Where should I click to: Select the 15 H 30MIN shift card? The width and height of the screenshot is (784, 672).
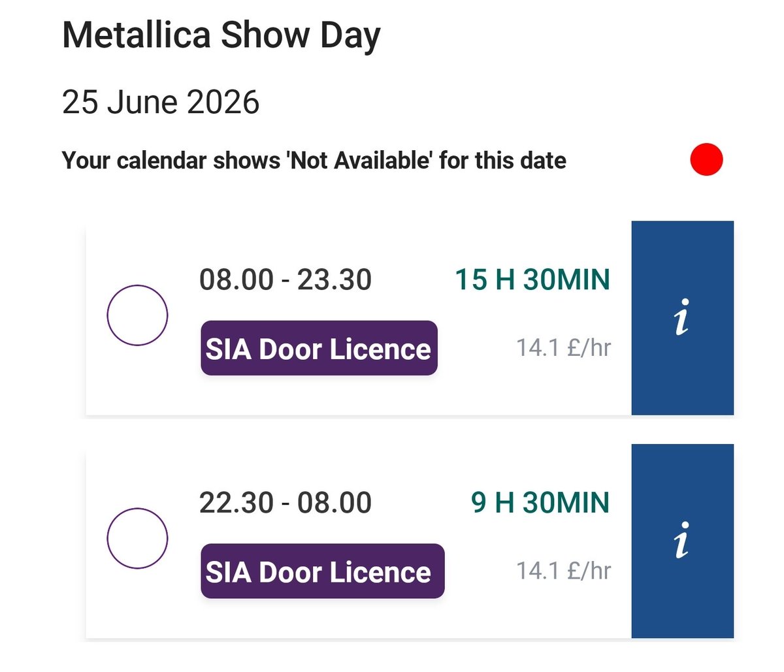tap(359, 317)
